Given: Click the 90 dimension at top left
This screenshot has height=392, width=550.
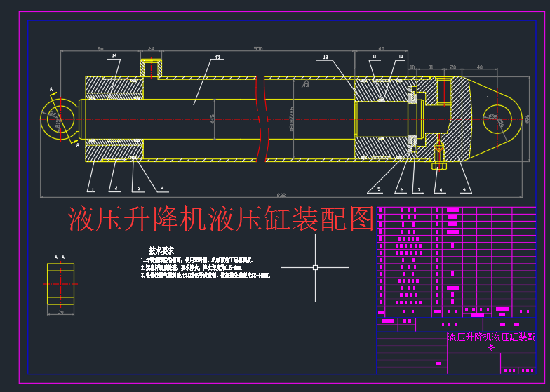Looking at the screenshot, I should 101,49.
